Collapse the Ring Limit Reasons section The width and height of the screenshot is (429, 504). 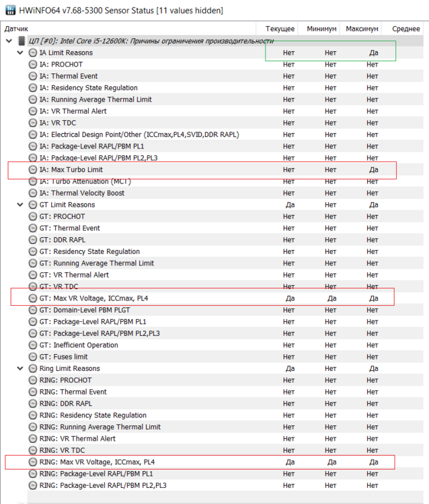(x=20, y=368)
